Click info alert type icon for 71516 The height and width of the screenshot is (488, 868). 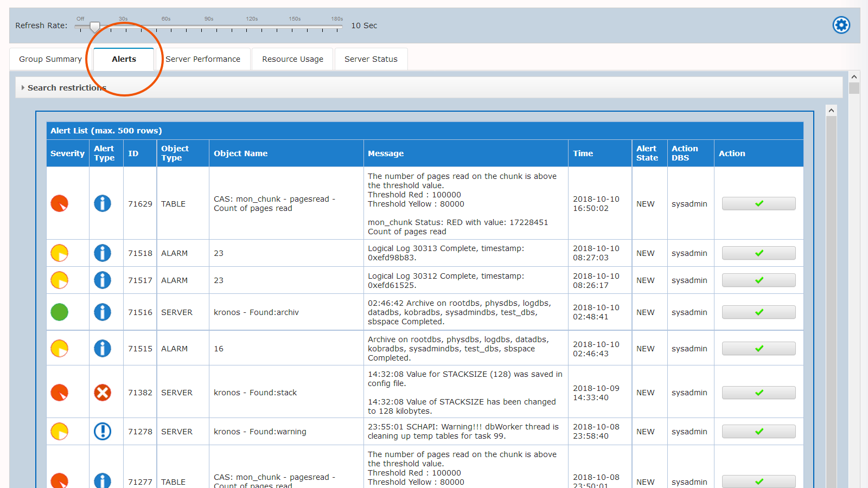pyautogui.click(x=103, y=312)
